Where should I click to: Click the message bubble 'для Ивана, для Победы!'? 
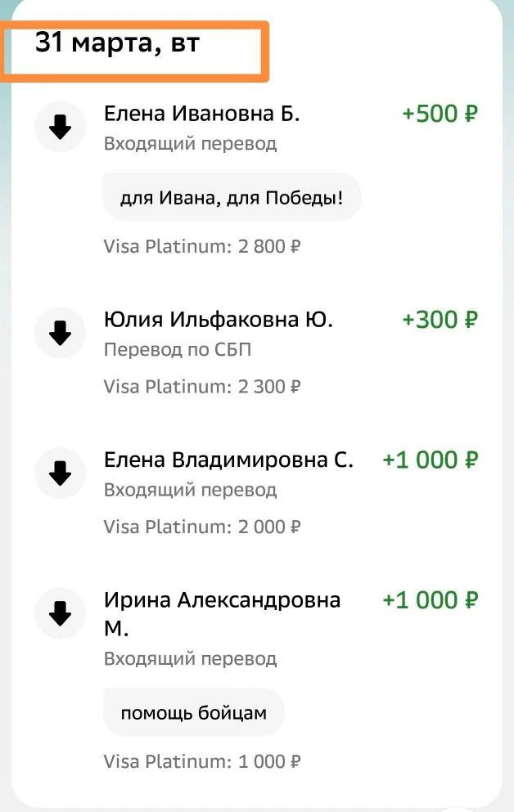(232, 197)
